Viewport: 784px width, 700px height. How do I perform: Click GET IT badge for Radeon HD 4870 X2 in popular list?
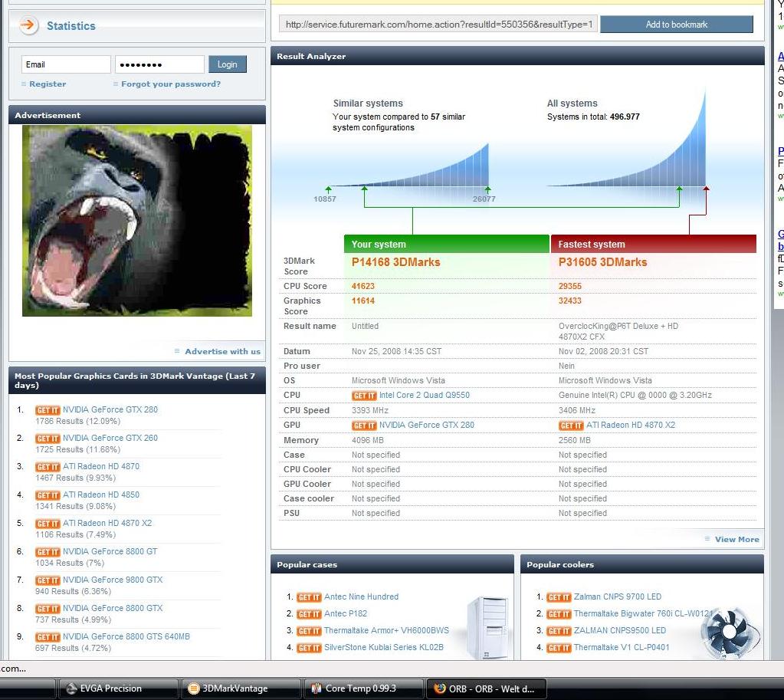coord(48,524)
